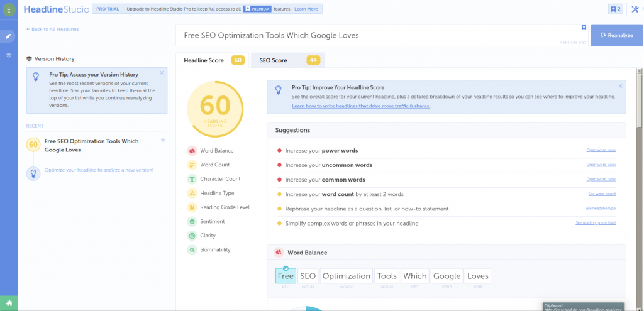The height and width of the screenshot is (311, 644).
Task: Click the See headline type link
Action: (x=601, y=209)
